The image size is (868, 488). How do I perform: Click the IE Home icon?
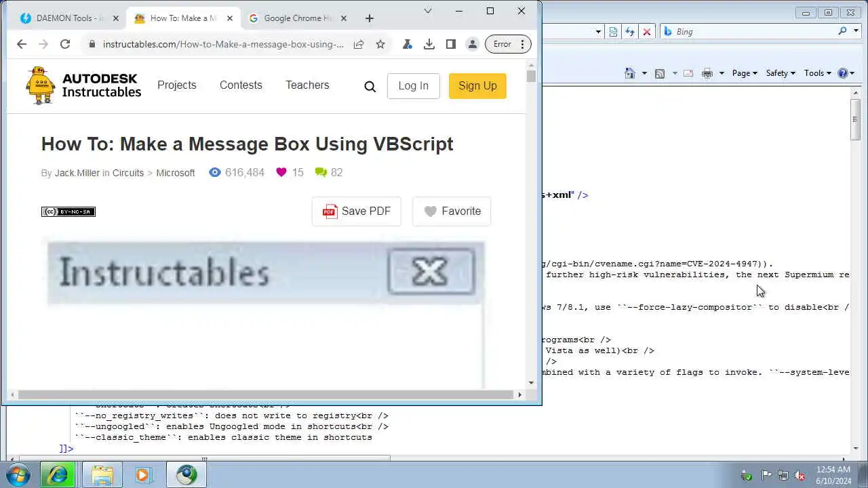coord(630,73)
